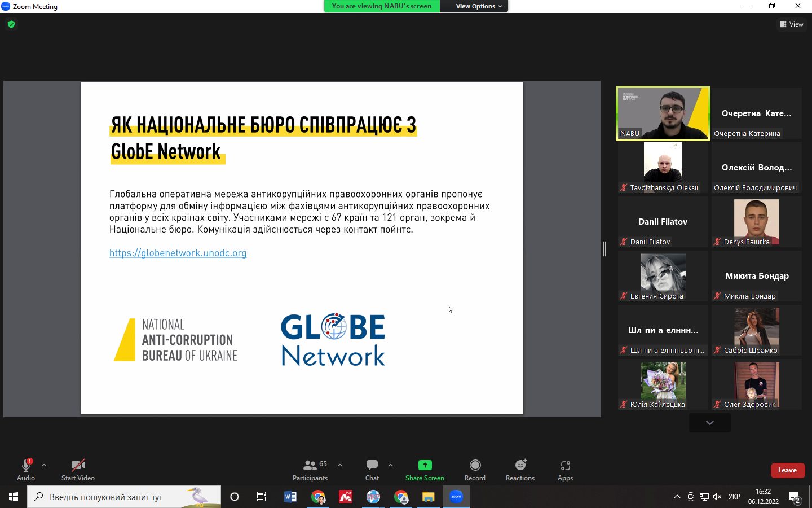The width and height of the screenshot is (812, 508).
Task: Click the green encryption shield icon
Action: click(x=11, y=24)
